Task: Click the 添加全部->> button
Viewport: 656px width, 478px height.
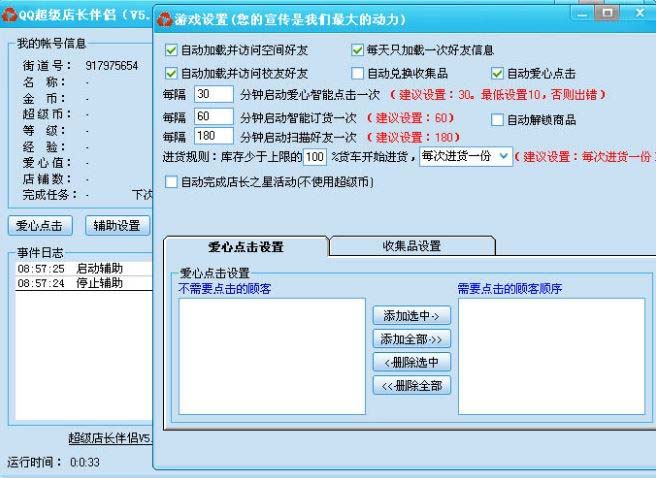Action: 412,339
